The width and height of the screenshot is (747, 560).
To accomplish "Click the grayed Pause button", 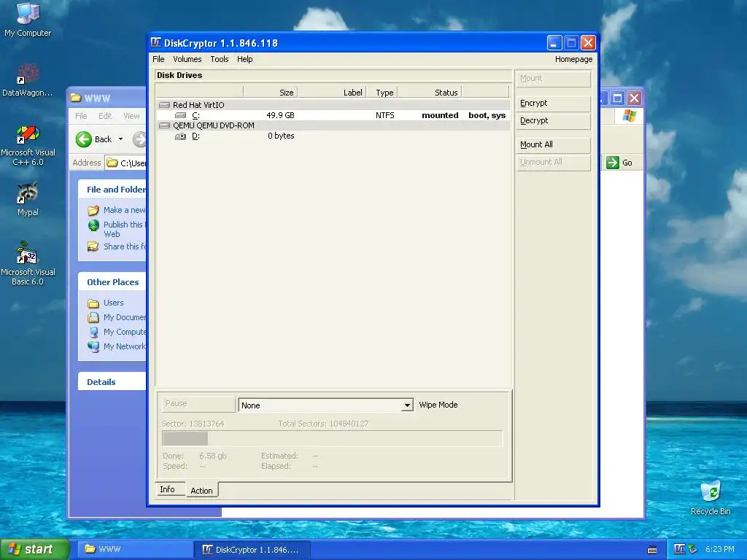I will [x=198, y=404].
